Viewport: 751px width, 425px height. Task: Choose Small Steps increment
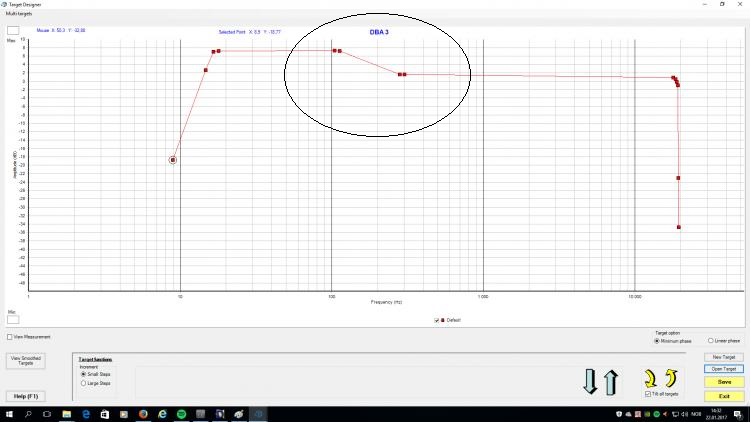click(83, 374)
